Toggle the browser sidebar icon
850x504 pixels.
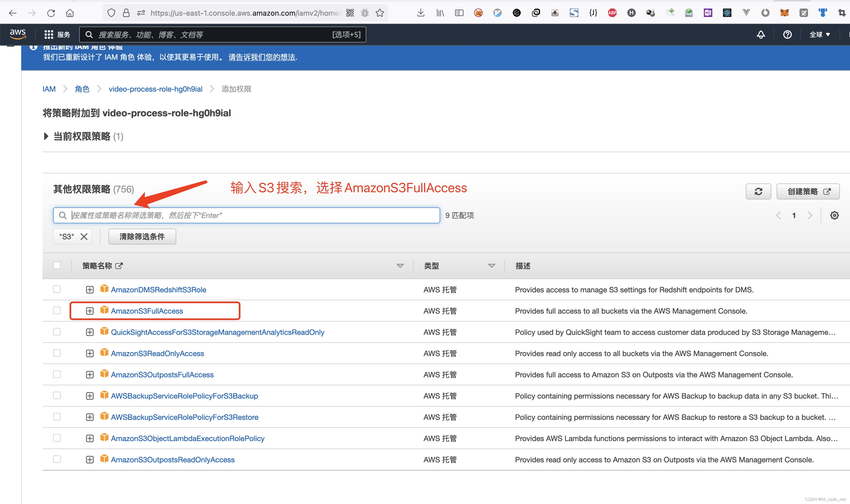point(459,13)
